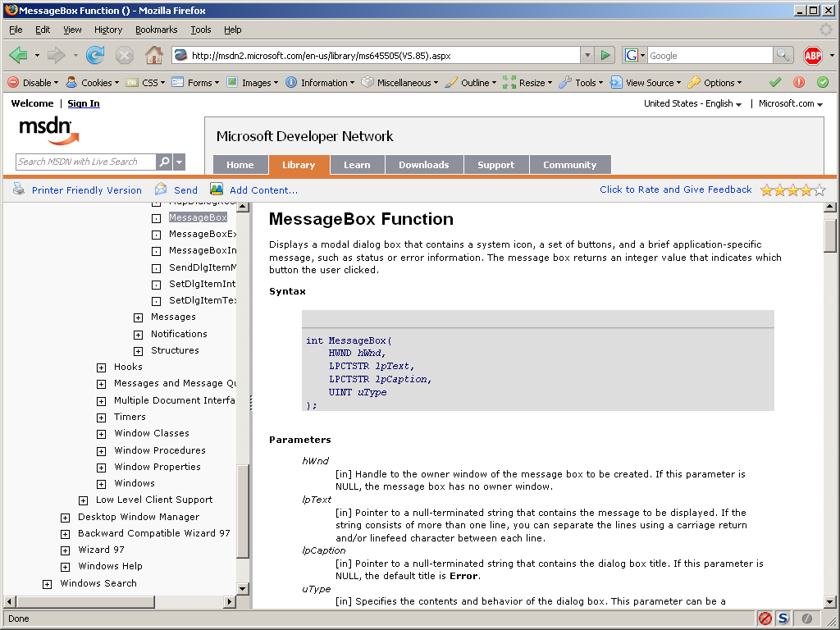Image resolution: width=840 pixels, height=630 pixels.
Task: Go back with the green Back arrow
Action: pos(18,55)
